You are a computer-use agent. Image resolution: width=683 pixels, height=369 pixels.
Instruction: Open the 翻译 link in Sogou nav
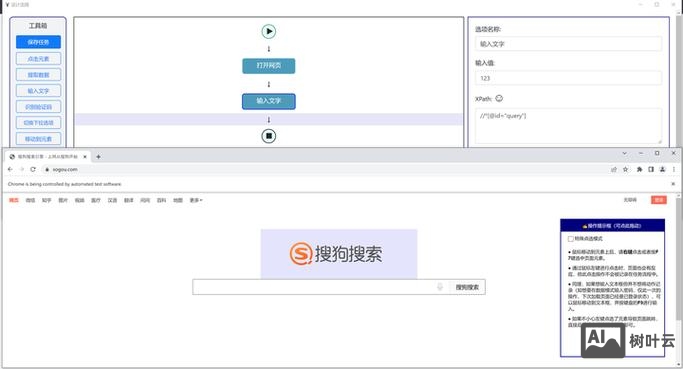128,200
